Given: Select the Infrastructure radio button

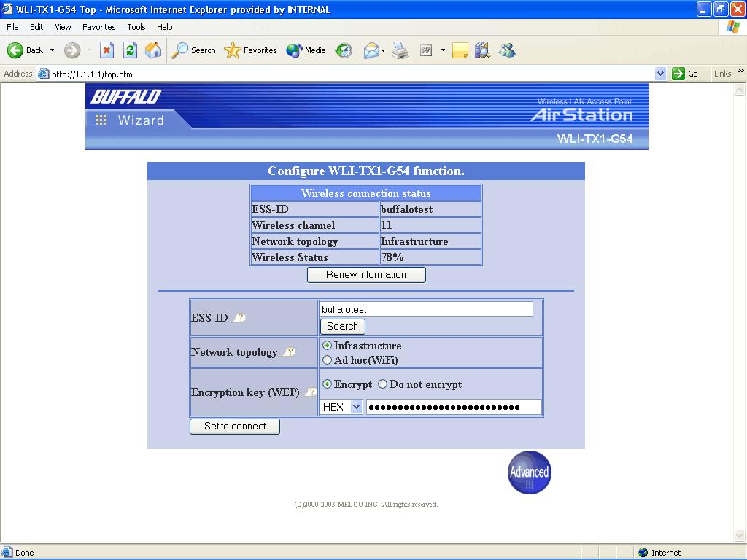Looking at the screenshot, I should tap(327, 345).
